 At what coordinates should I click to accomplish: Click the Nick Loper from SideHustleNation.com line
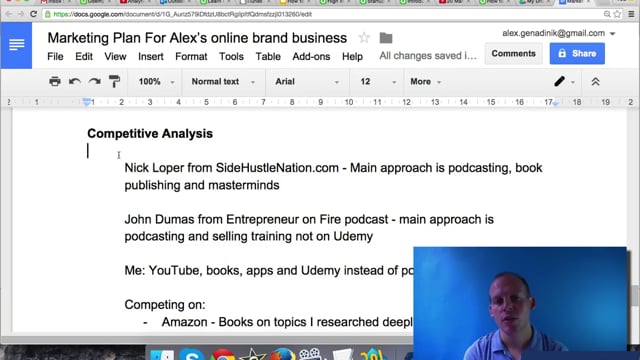tap(333, 168)
